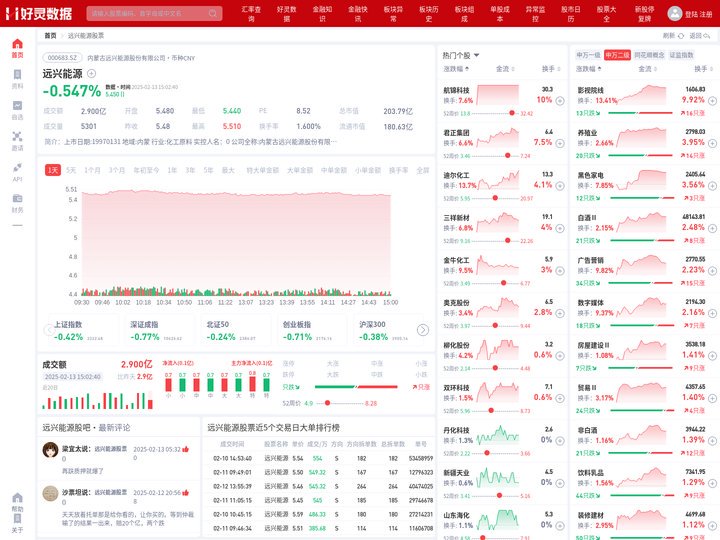Open the 帮助 help icon in sidebar

[17, 498]
